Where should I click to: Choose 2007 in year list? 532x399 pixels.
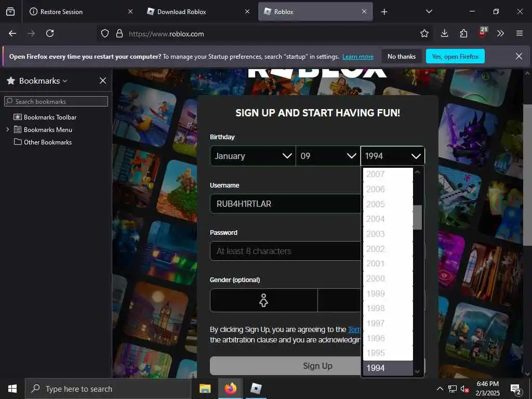point(388,174)
